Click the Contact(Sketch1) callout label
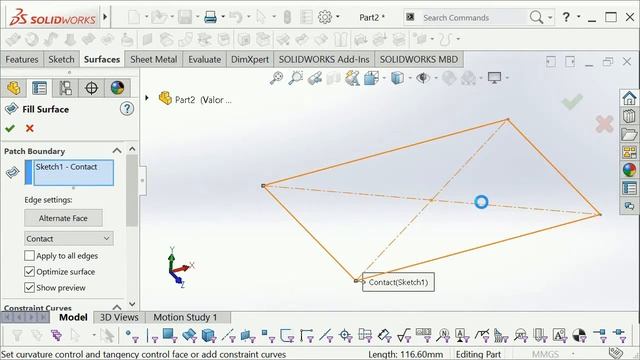 [x=398, y=282]
